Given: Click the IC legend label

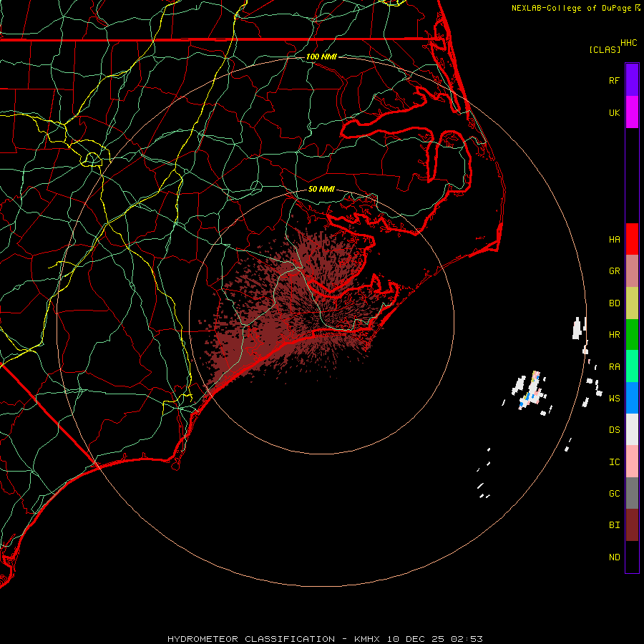Looking at the screenshot, I should (614, 462).
